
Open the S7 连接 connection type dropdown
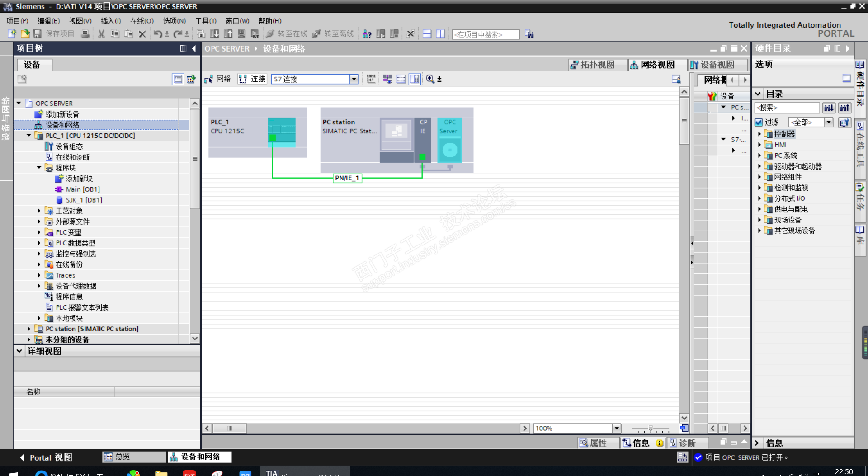[354, 79]
